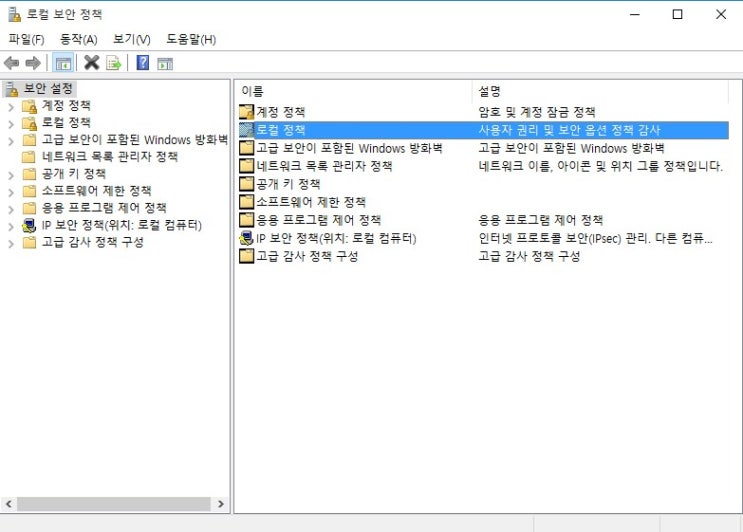Click tree pane scrollbar right arrow

(221, 504)
